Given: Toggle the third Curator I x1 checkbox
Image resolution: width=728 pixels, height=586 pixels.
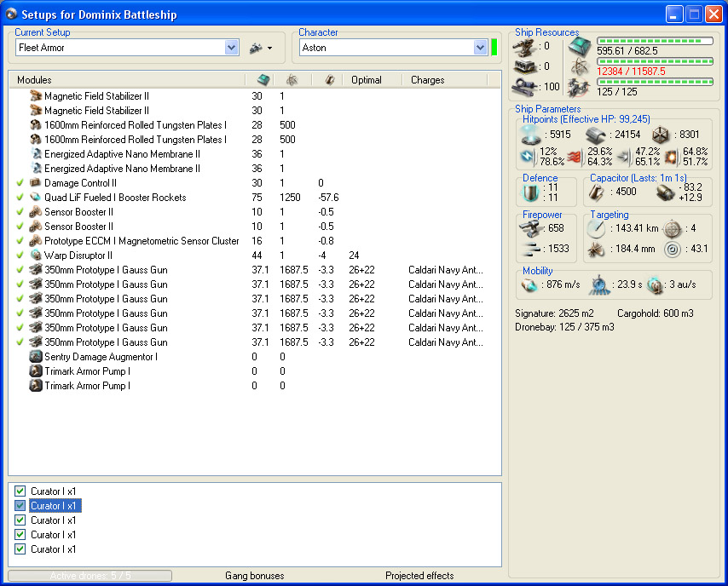Looking at the screenshot, I should [20, 520].
